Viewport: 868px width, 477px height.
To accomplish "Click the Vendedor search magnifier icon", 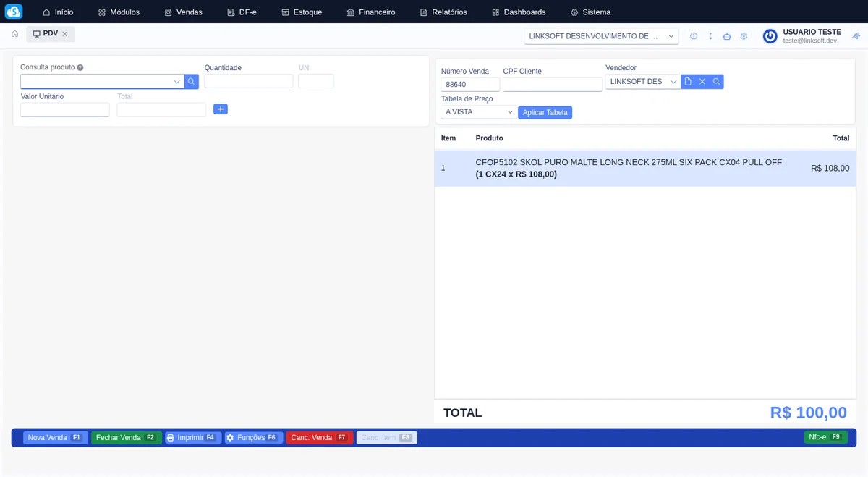I will [x=716, y=82].
